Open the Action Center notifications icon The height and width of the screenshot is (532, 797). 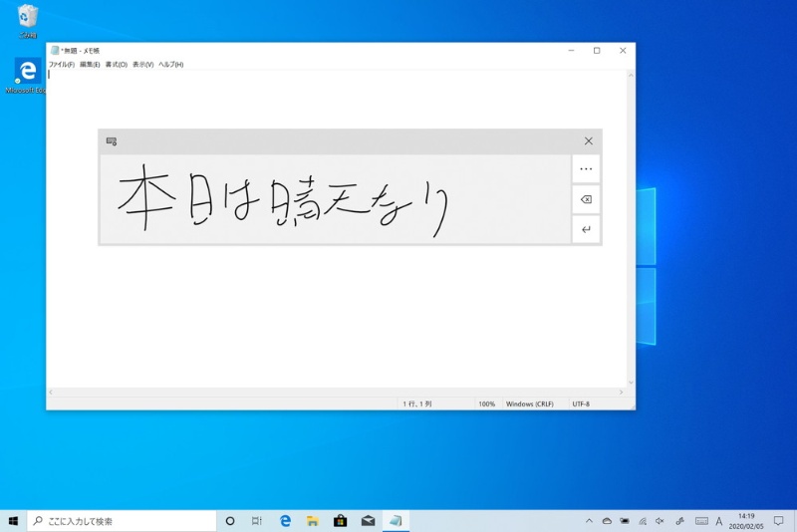(778, 520)
